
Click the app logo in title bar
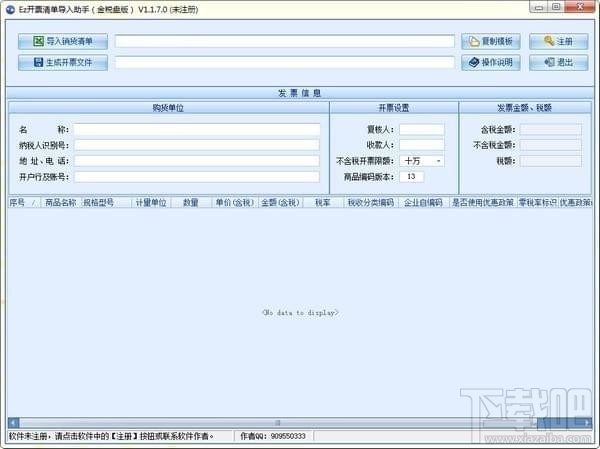10,9
